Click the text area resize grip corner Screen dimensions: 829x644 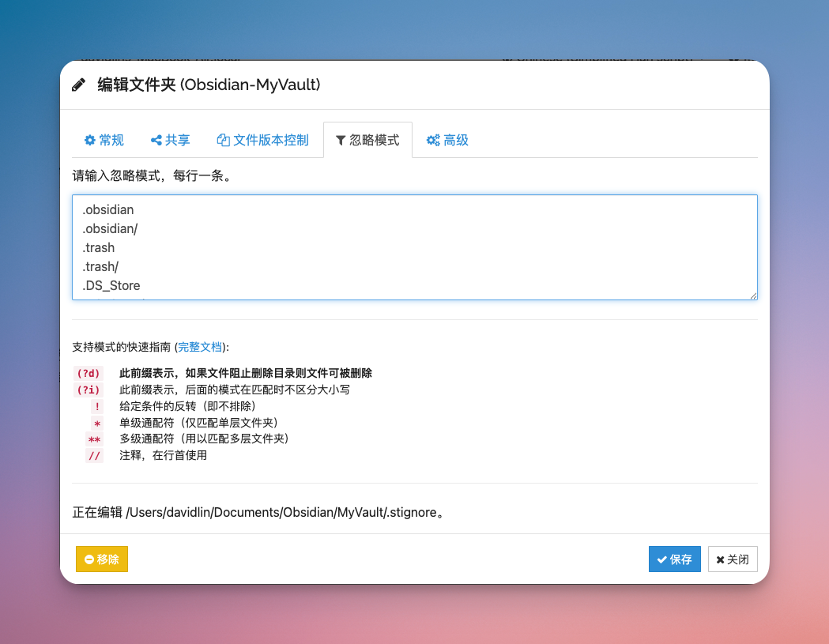click(x=753, y=295)
